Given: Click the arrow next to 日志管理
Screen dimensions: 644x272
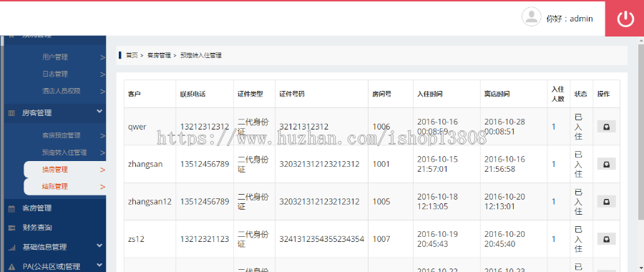Looking at the screenshot, I should tap(102, 74).
